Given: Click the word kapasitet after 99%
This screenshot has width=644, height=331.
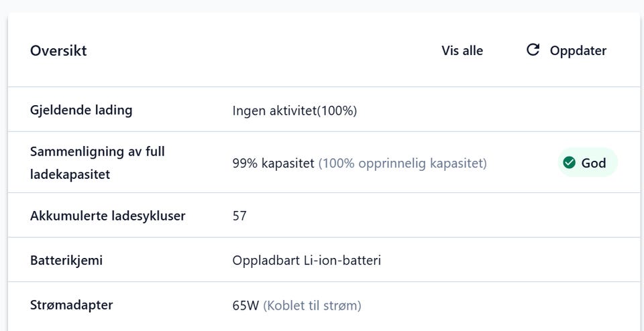Looking at the screenshot, I should [x=288, y=163].
